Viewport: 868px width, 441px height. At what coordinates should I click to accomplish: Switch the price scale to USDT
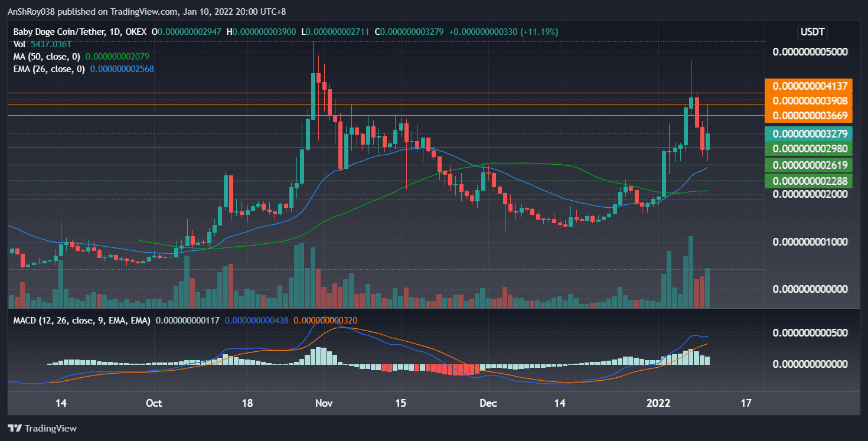tap(812, 32)
